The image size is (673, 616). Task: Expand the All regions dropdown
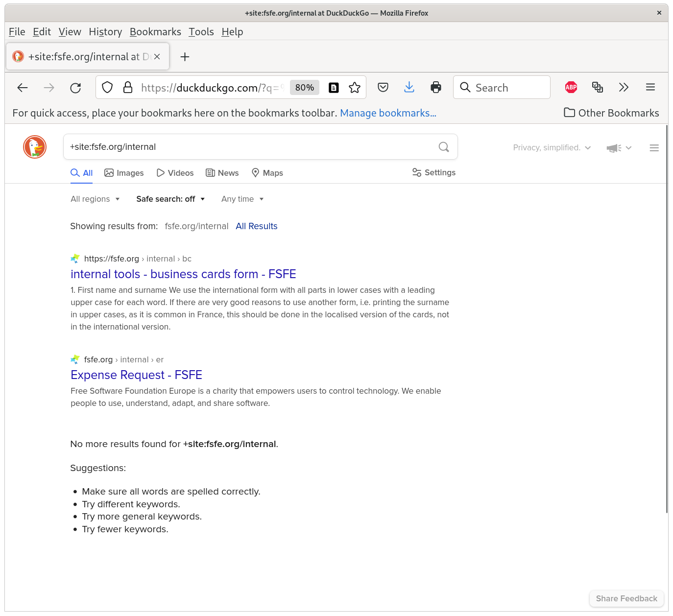95,199
